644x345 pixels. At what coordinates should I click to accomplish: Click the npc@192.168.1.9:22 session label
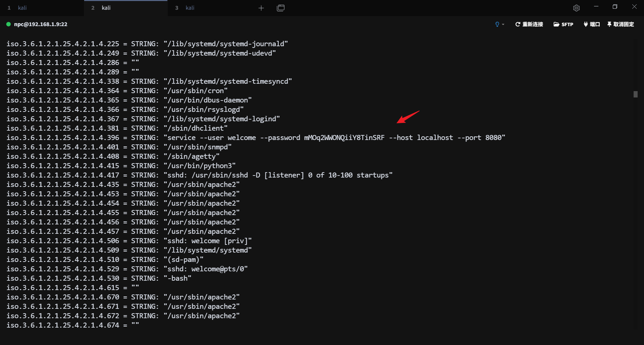(41, 24)
